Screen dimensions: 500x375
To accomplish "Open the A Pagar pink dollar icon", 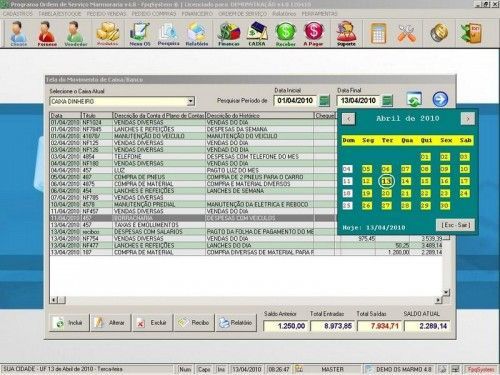I will point(313,33).
